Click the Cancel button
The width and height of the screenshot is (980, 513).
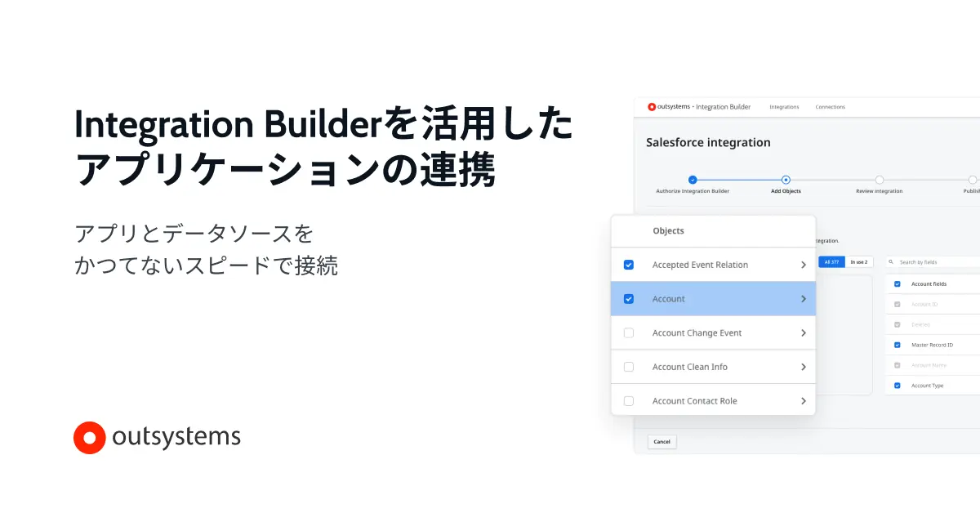click(x=661, y=441)
